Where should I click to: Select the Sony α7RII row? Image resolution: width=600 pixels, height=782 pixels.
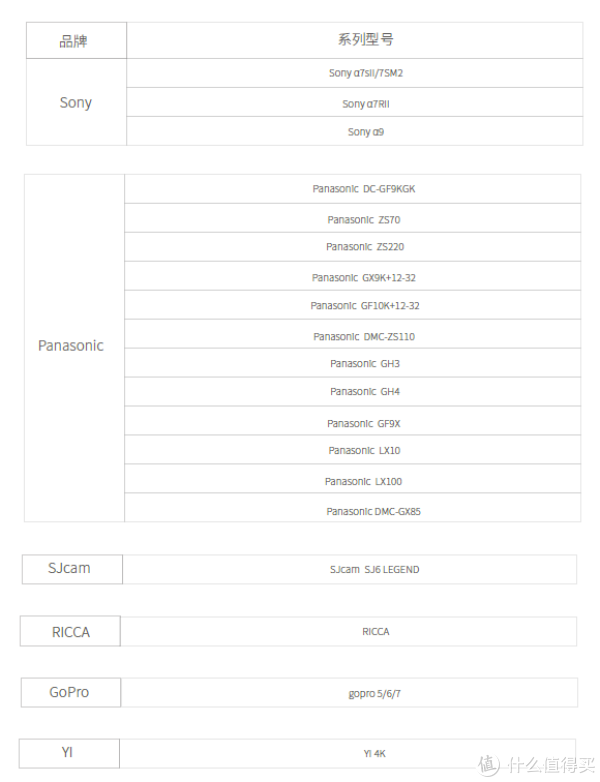pyautogui.click(x=355, y=102)
